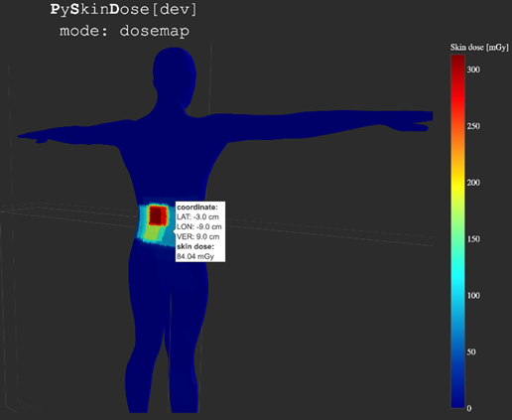Click the cyan low-dose band on waist
Viewport: 512px width, 420px height.
(143, 220)
